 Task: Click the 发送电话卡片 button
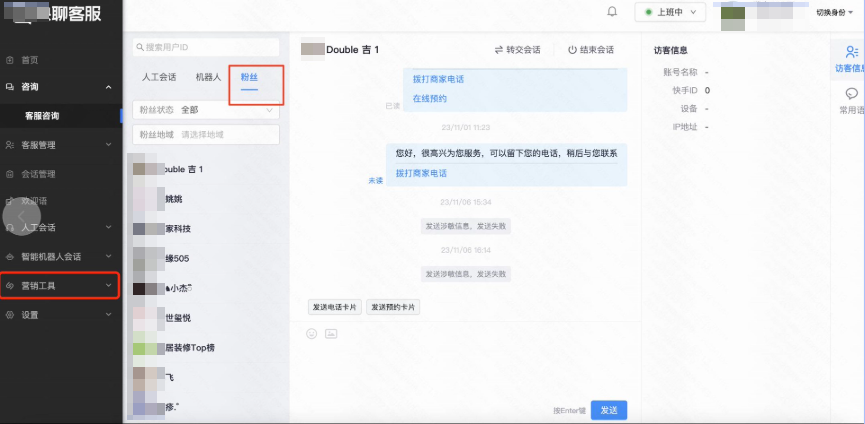click(x=335, y=307)
